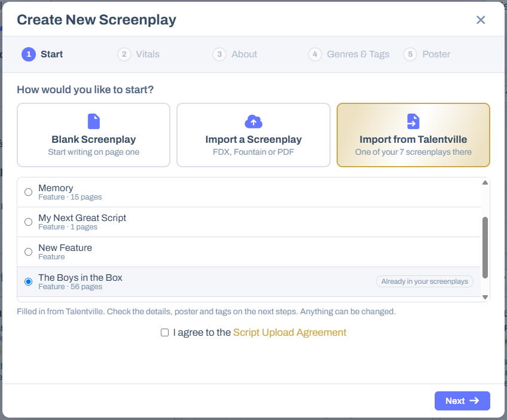This screenshot has height=420, width=507.
Task: Click the Talentville import file icon
Action: point(413,121)
